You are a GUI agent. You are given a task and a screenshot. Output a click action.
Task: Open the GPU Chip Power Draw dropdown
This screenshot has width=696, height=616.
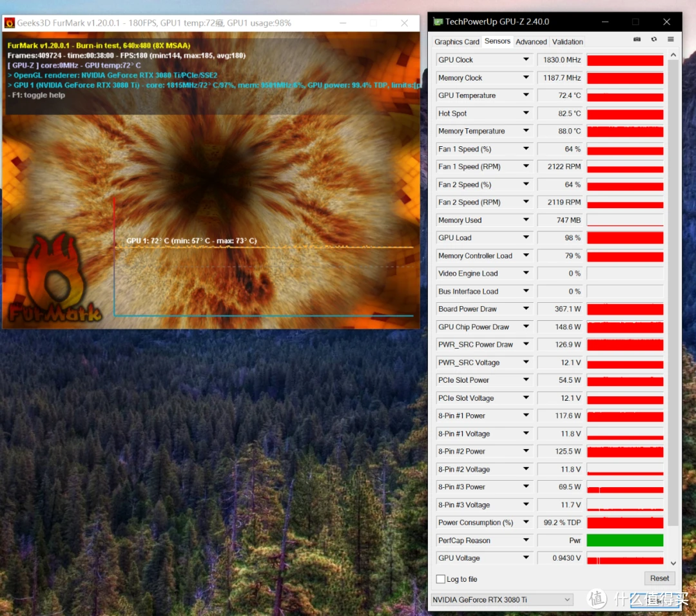[x=526, y=327]
